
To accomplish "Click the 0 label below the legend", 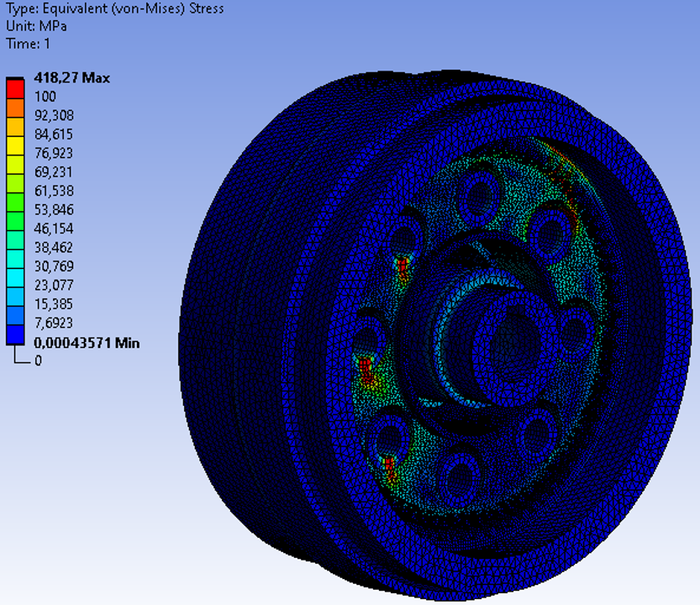I will pyautogui.click(x=38, y=360).
